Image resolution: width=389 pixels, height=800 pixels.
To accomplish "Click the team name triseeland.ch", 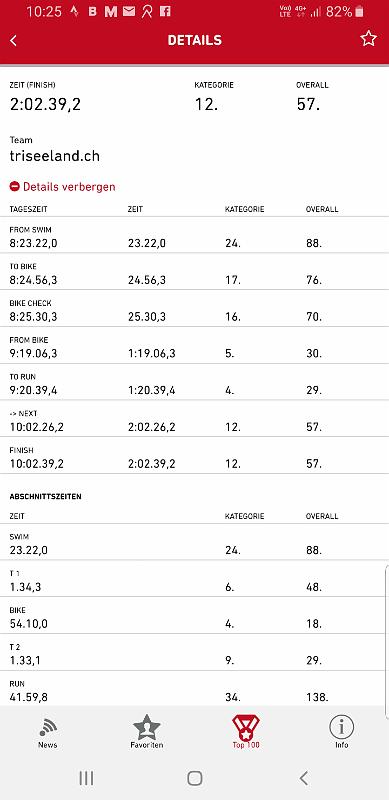I will [55, 157].
